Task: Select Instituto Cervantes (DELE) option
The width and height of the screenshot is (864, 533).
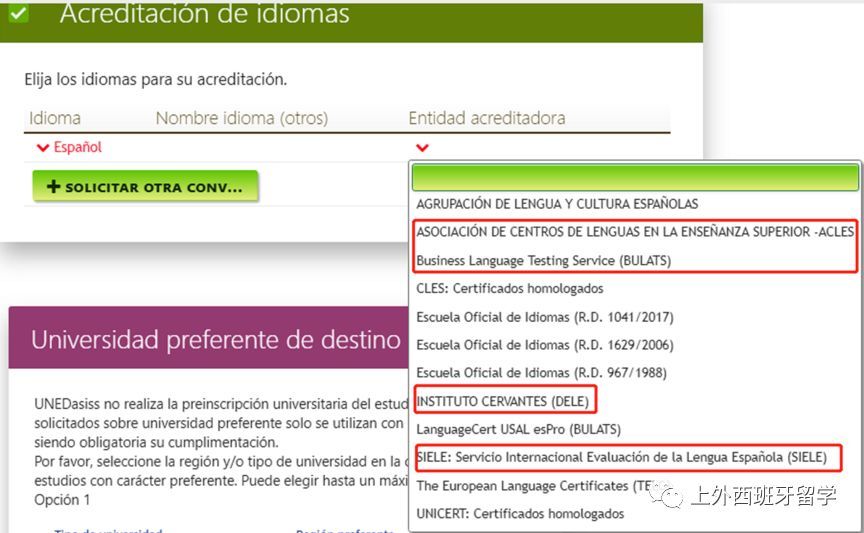Action: (503, 401)
